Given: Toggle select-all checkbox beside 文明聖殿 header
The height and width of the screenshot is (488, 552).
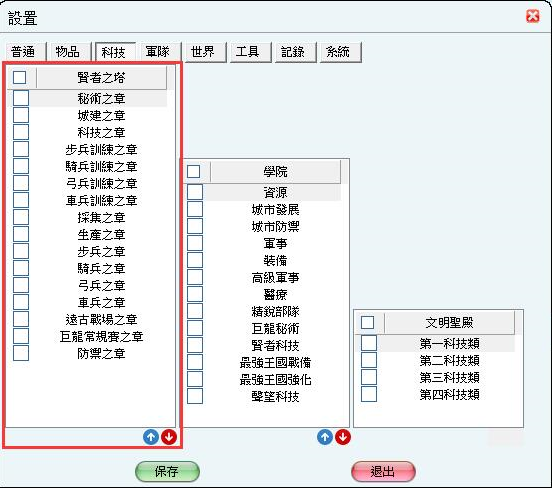Looking at the screenshot, I should pyautogui.click(x=367, y=322).
